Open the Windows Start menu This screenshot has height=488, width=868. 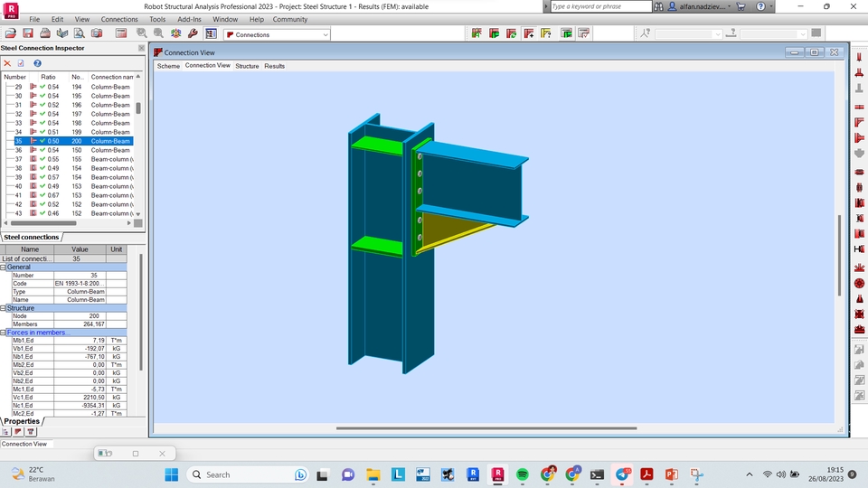(172, 474)
